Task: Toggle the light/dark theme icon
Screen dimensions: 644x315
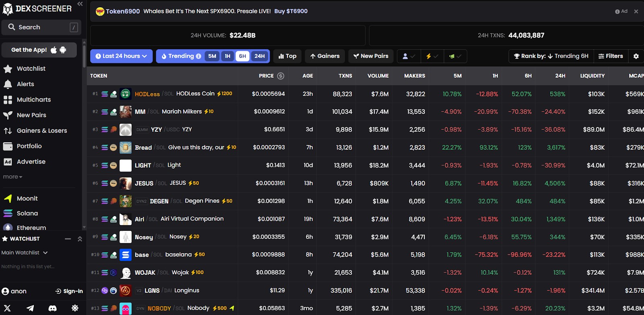Action: pyautogui.click(x=75, y=308)
